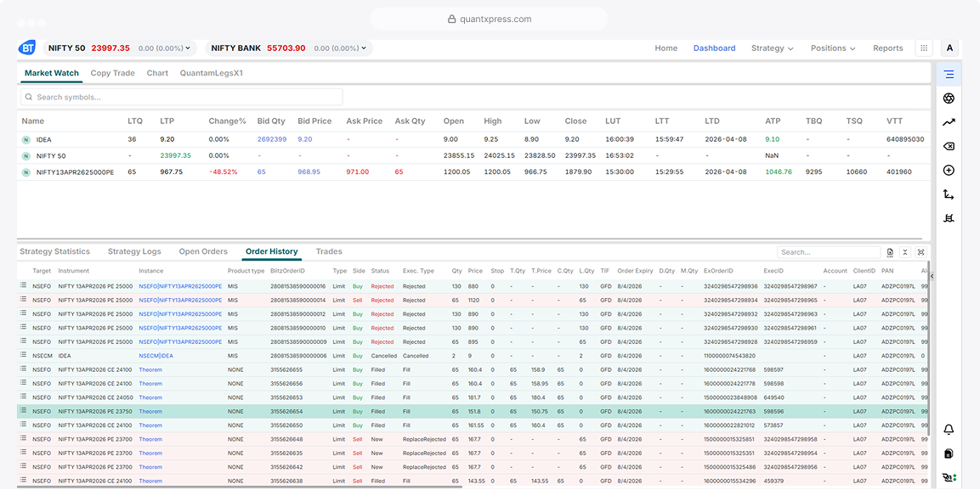Switch to Strategy Statistics tab
980x490 pixels.
tap(55, 251)
